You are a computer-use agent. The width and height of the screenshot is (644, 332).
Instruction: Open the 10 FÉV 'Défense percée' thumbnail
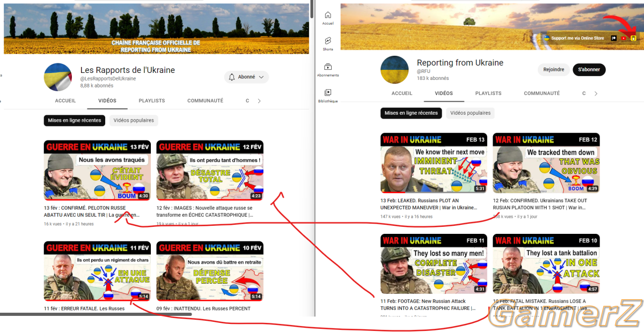(210, 271)
